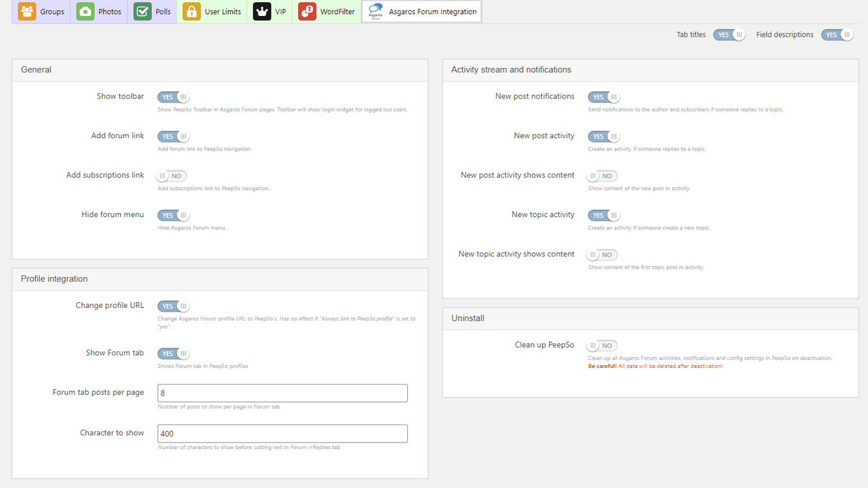Toggle the New post activity switch
This screenshot has width=868, height=488.
[x=604, y=137]
